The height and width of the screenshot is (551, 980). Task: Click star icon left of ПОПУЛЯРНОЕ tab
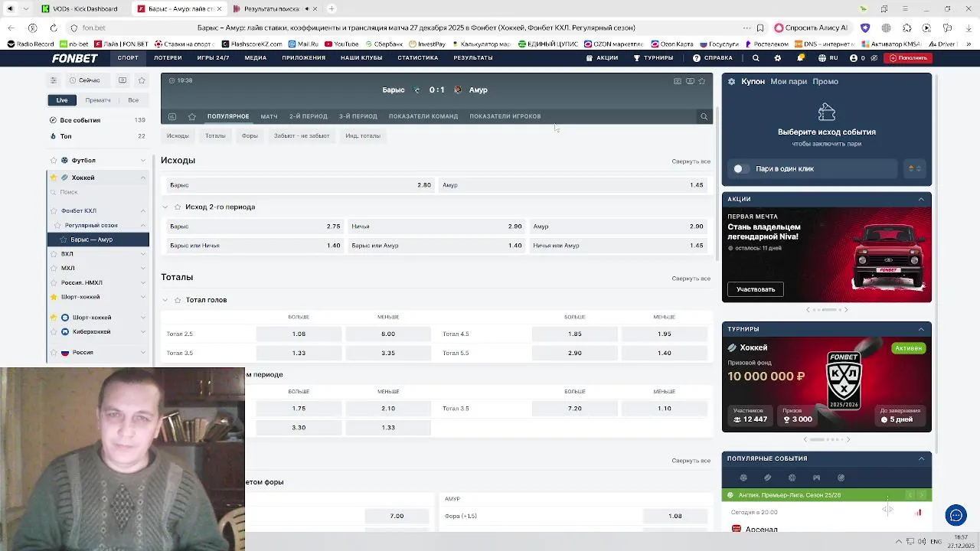(x=192, y=116)
